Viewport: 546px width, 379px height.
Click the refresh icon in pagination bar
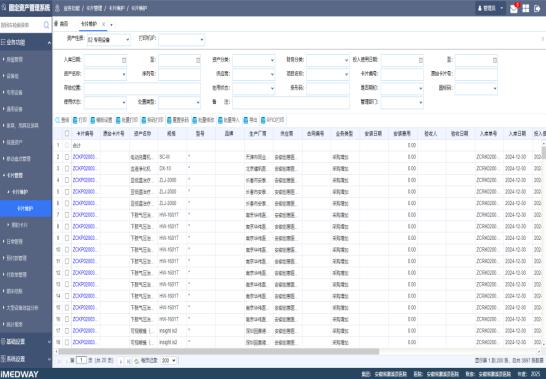(x=136, y=361)
